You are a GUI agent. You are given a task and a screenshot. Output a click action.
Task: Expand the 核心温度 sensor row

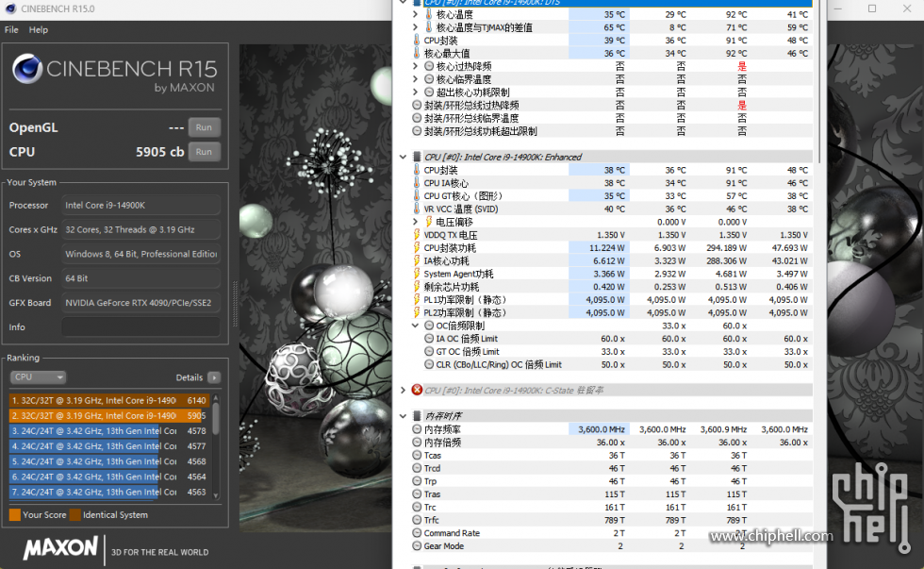416,14
